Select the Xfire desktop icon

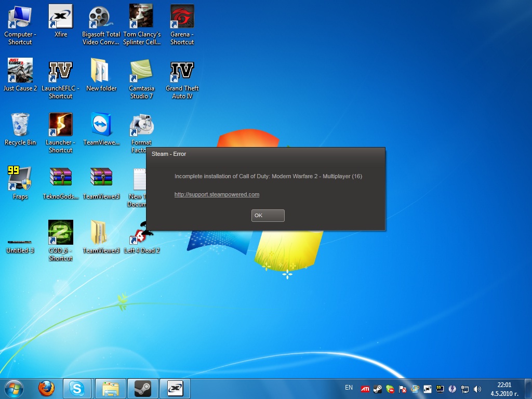point(61,21)
